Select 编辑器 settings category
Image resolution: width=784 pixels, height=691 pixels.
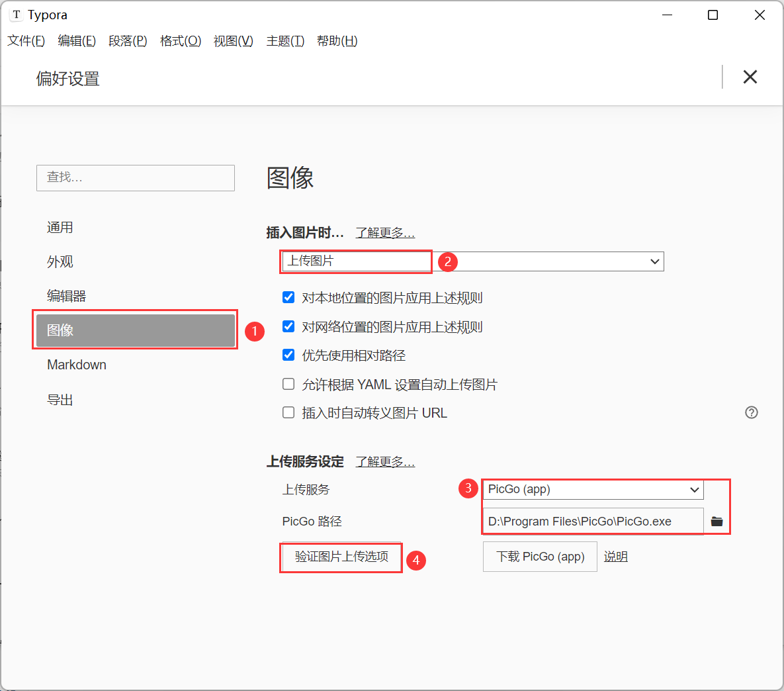click(136, 297)
